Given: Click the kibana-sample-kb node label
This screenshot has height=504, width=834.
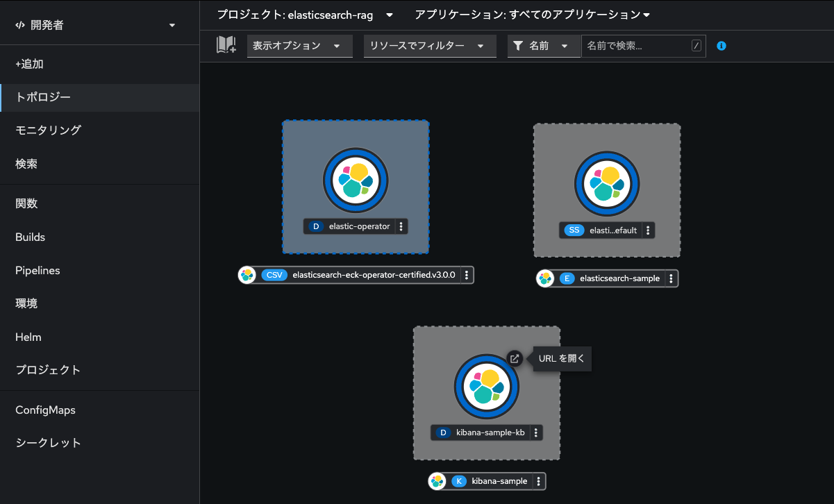Looking at the screenshot, I should [490, 432].
